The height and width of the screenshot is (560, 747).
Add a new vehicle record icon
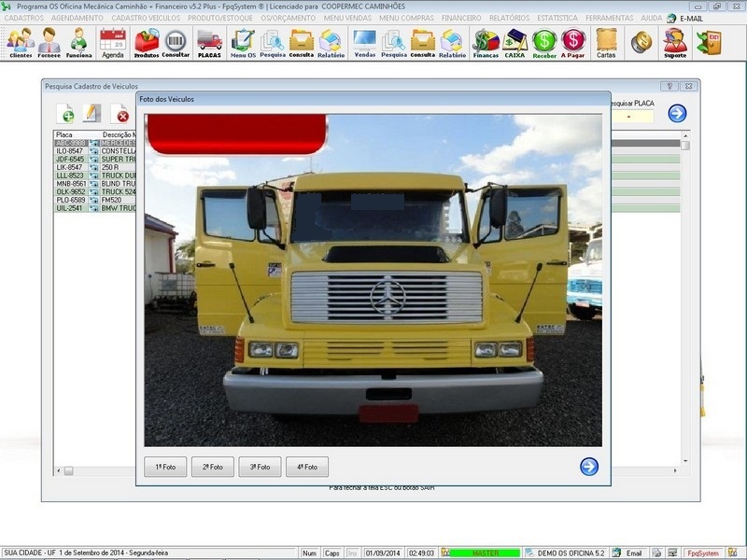pyautogui.click(x=65, y=113)
